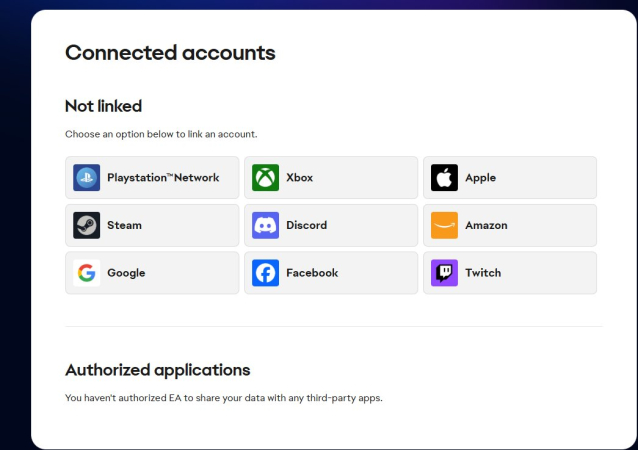This screenshot has width=638, height=450.
Task: Pick the Amazon text label
Action: (486, 225)
